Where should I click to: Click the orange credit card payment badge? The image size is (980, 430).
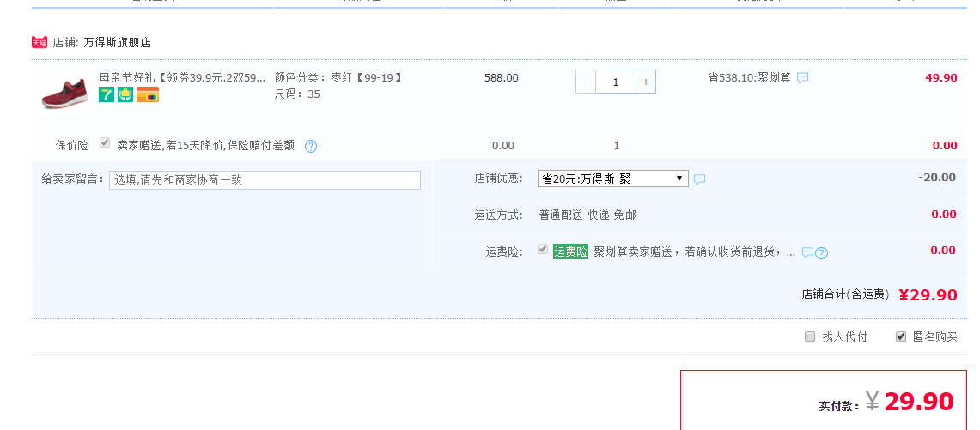[x=148, y=94]
